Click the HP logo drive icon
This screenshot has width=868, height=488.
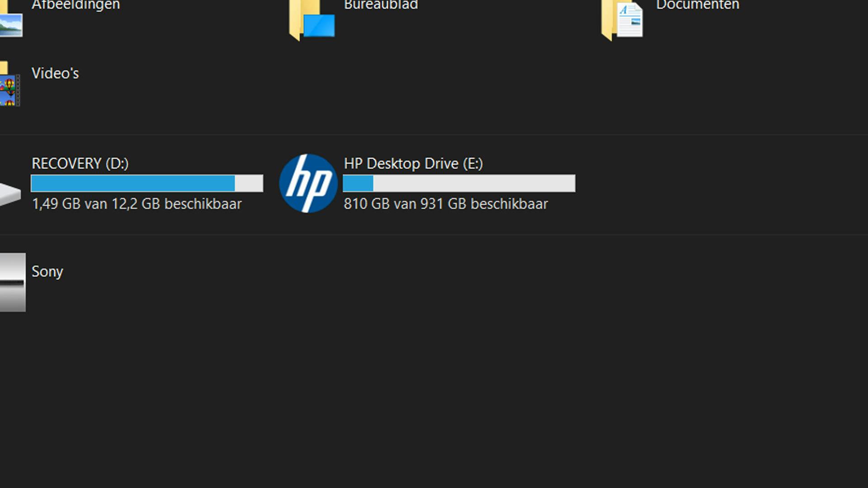(x=308, y=183)
